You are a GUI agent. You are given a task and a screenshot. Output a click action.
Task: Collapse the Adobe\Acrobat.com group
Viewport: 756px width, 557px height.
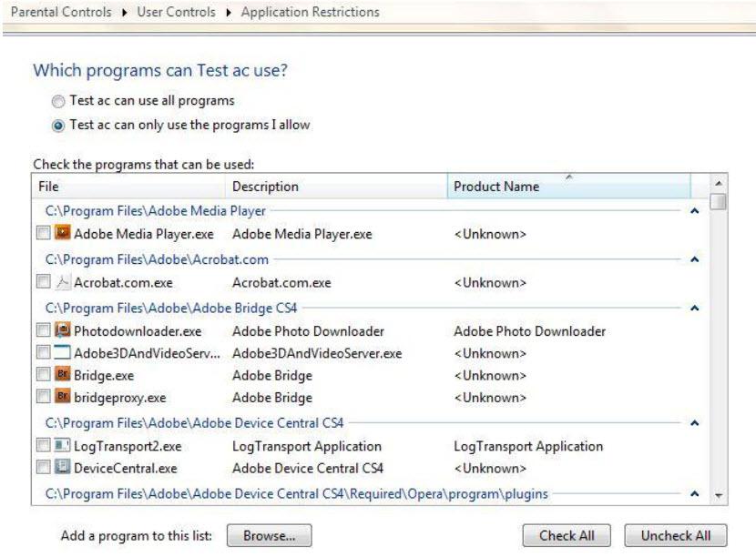coord(695,259)
